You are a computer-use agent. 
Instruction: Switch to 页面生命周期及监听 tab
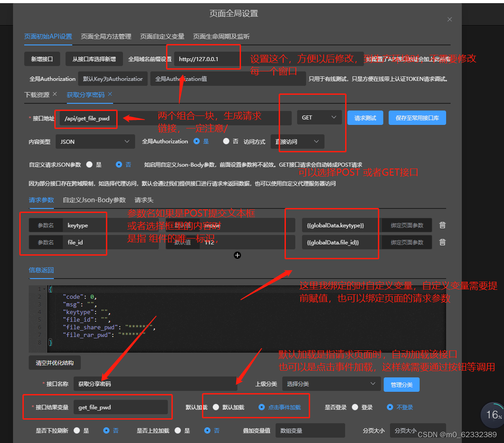tap(221, 36)
